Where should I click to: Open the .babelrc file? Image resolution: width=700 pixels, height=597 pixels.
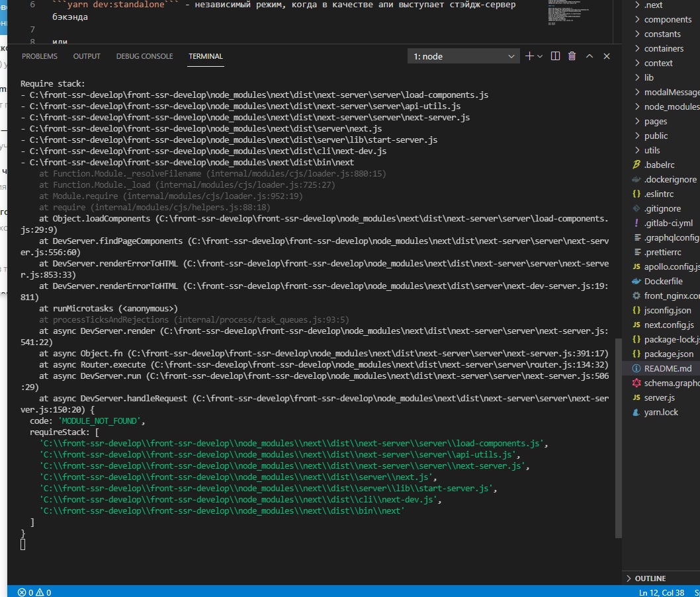(659, 165)
